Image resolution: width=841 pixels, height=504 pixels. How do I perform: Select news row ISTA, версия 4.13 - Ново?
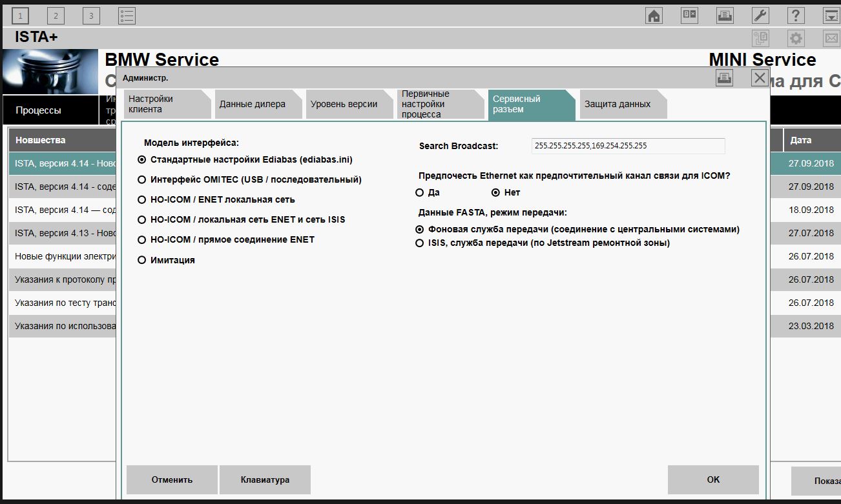pyautogui.click(x=63, y=233)
